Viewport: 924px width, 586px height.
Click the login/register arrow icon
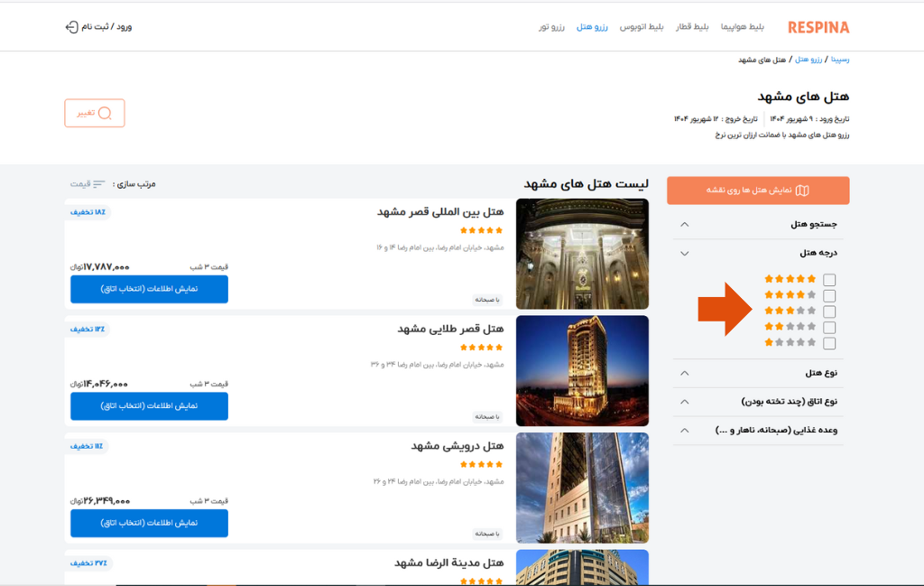pos(72,27)
